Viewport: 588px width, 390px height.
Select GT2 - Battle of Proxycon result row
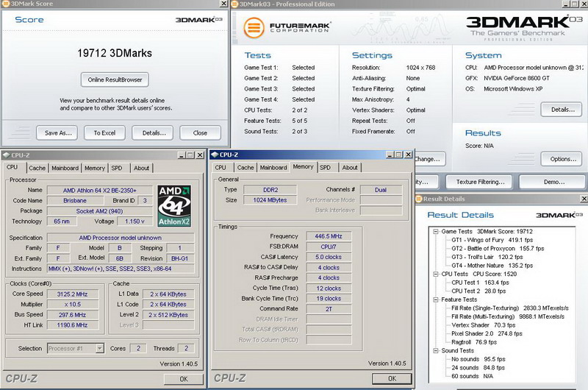(x=498, y=249)
